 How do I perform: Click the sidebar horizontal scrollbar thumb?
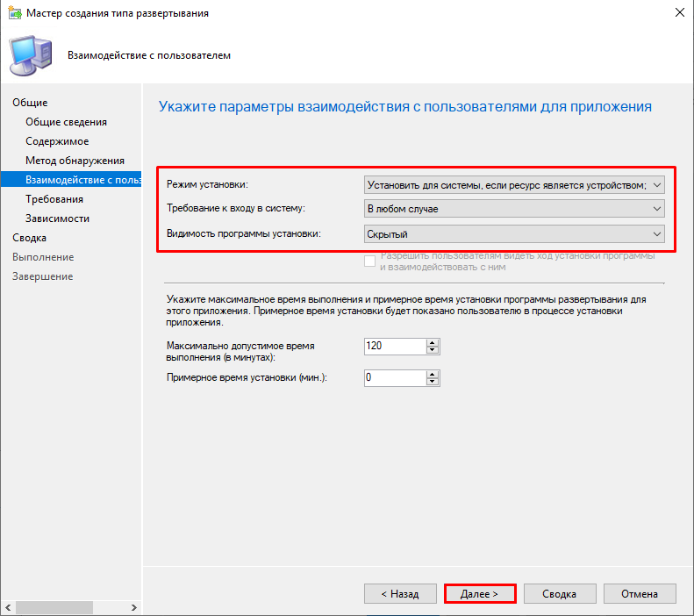pos(54,607)
